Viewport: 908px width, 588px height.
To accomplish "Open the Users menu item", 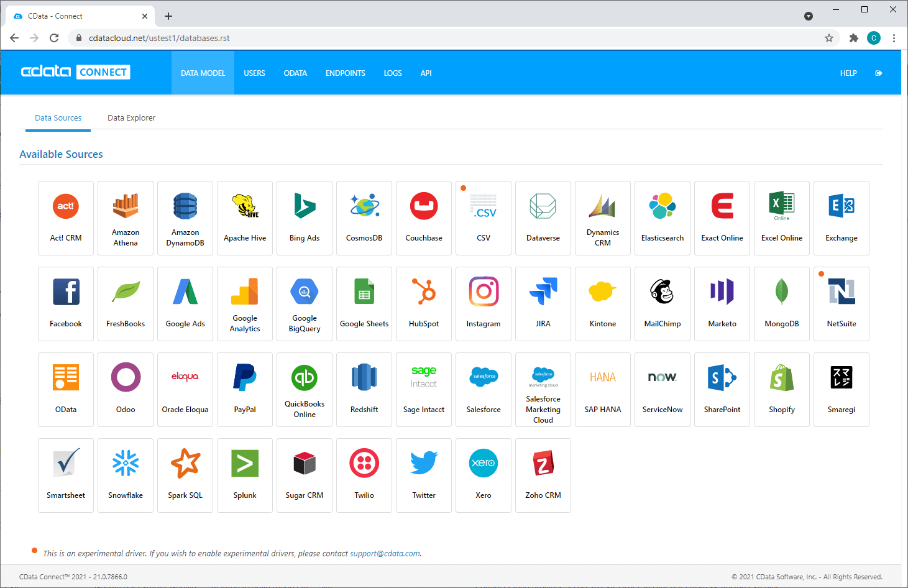I will click(x=254, y=73).
